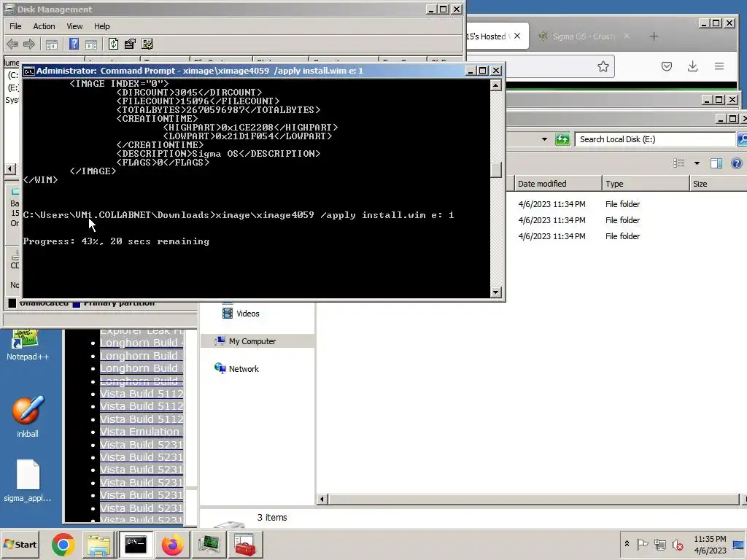Click the Forward arrow in Disk Management toolbar

[x=29, y=44]
